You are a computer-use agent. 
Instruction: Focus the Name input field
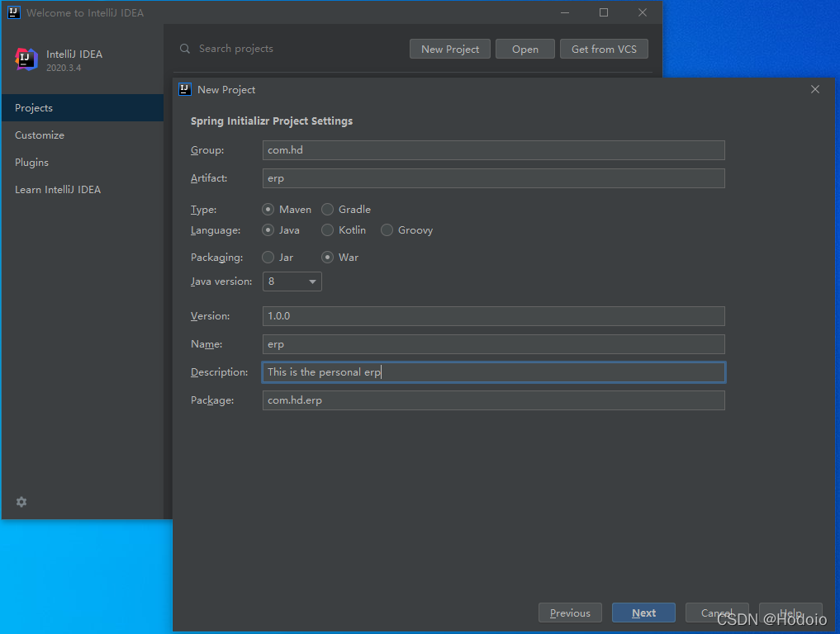[493, 344]
